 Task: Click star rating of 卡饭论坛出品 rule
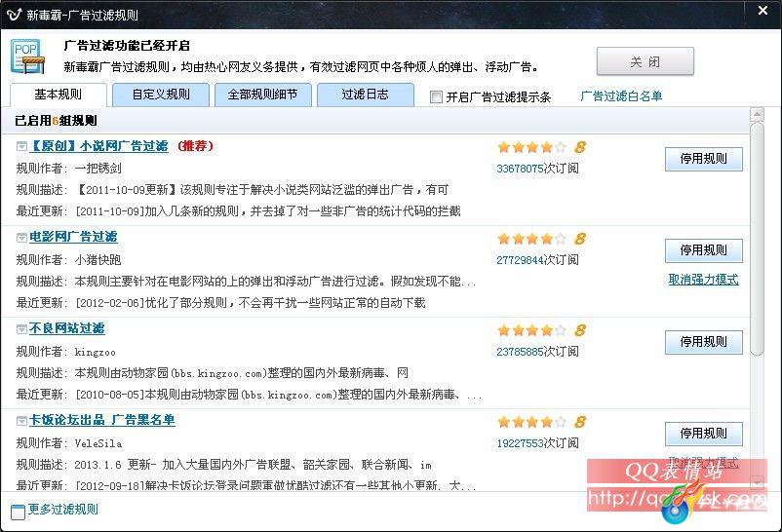pyautogui.click(x=531, y=422)
